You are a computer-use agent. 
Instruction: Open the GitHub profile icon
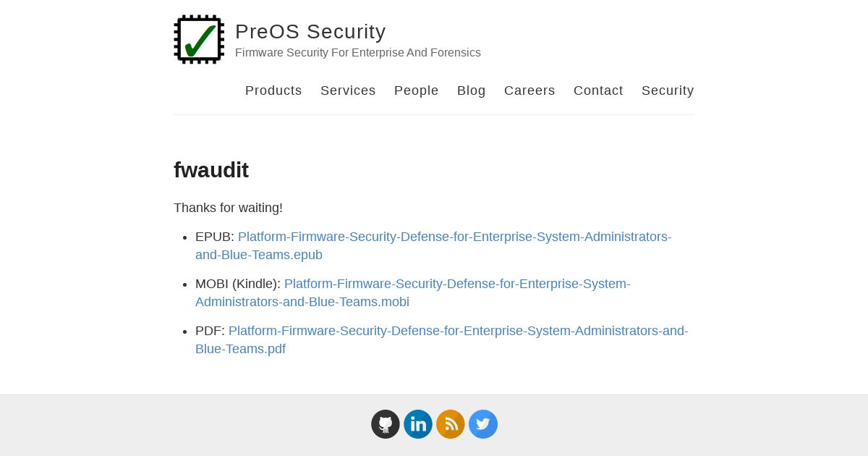tap(386, 424)
